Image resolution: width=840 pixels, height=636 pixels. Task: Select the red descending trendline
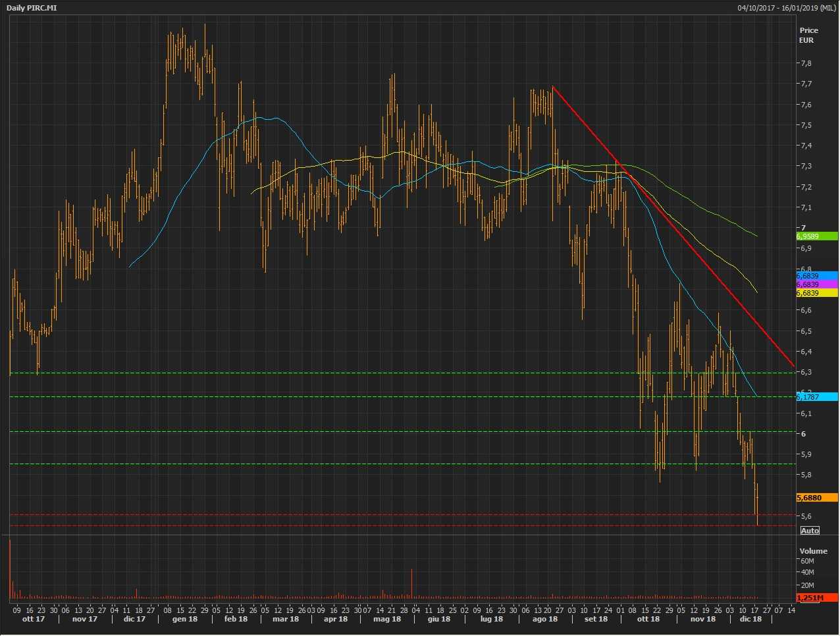click(671, 224)
